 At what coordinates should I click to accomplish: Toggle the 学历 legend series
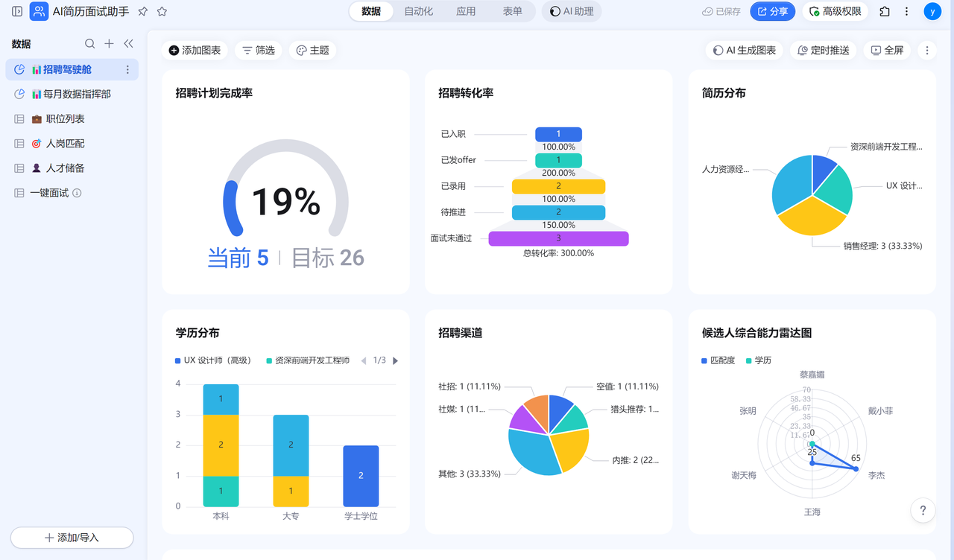click(759, 360)
